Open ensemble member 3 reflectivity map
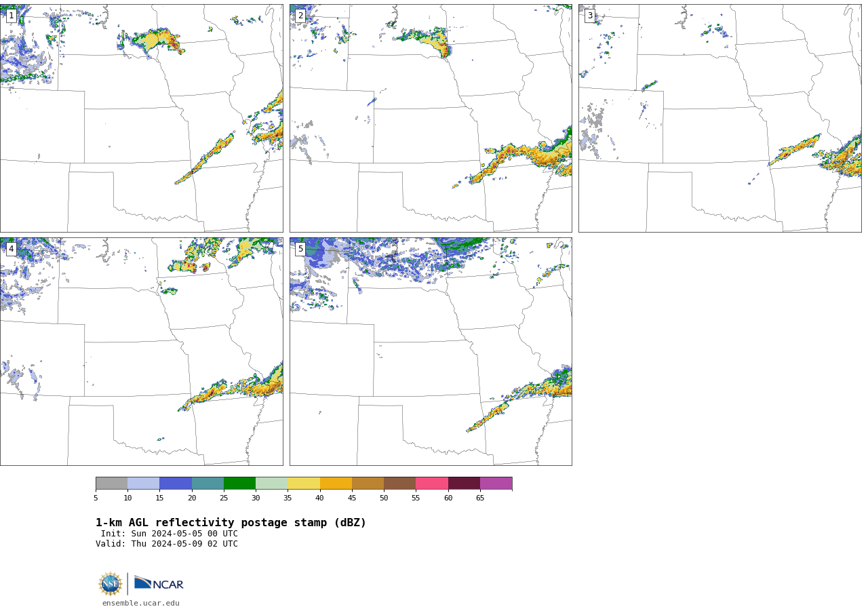 click(x=719, y=118)
